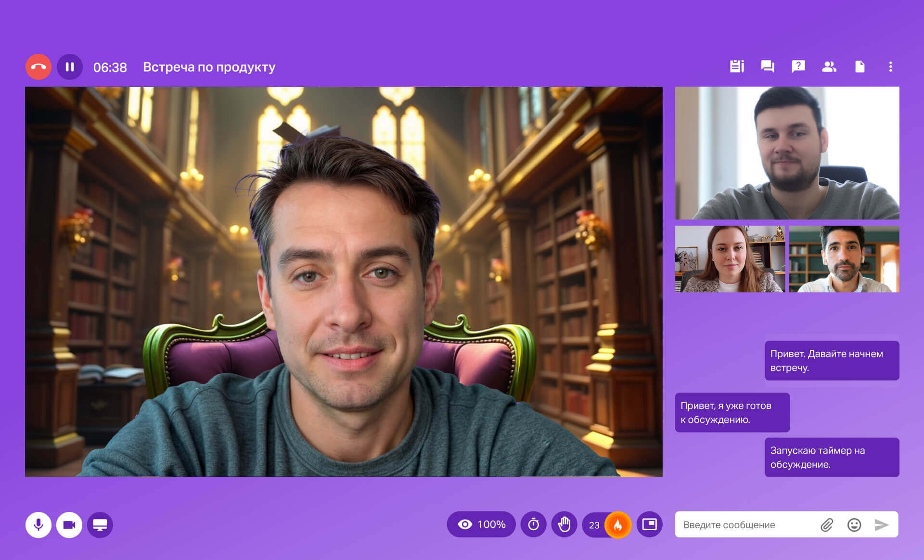Show the participants list
This screenshot has width=924, height=560.
[x=829, y=66]
